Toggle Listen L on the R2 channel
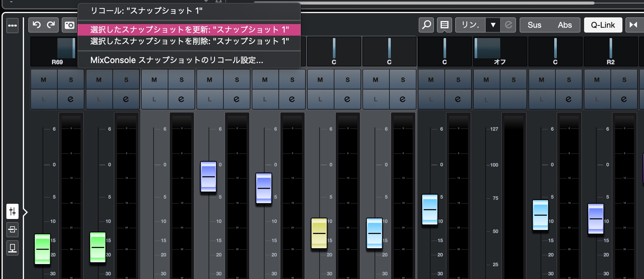Image resolution: width=644 pixels, height=279 pixels. click(x=597, y=99)
